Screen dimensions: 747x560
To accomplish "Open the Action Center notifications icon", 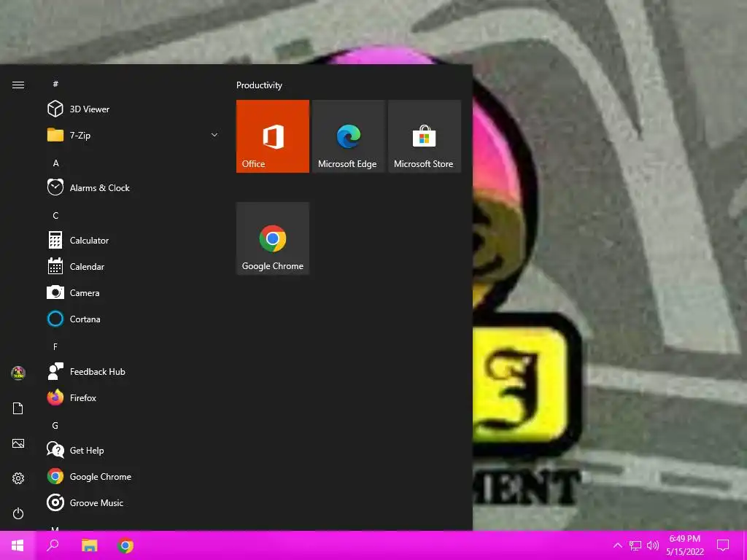I will pyautogui.click(x=723, y=545).
